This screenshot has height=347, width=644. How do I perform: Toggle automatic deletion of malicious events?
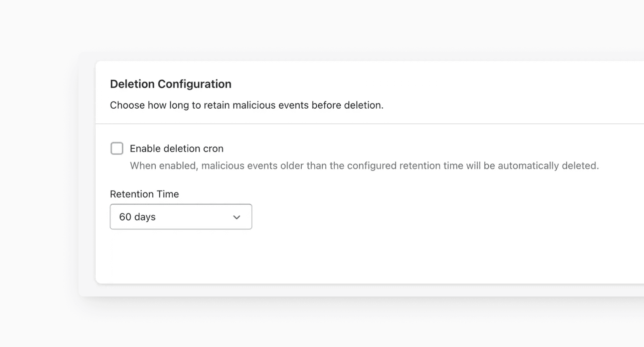tap(117, 148)
